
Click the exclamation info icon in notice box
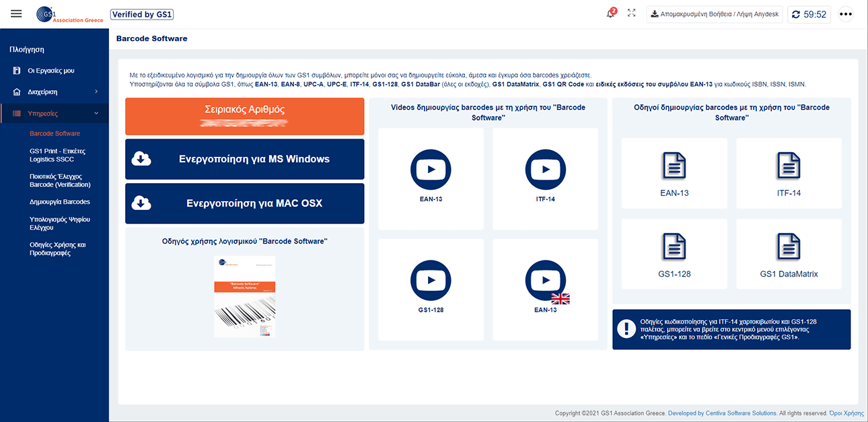pyautogui.click(x=626, y=328)
